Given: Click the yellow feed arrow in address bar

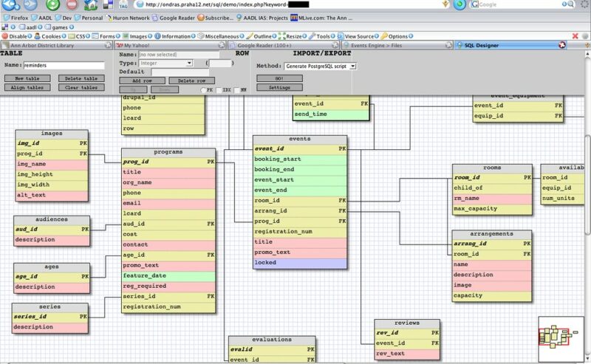Looking at the screenshot, I should pos(445,4).
